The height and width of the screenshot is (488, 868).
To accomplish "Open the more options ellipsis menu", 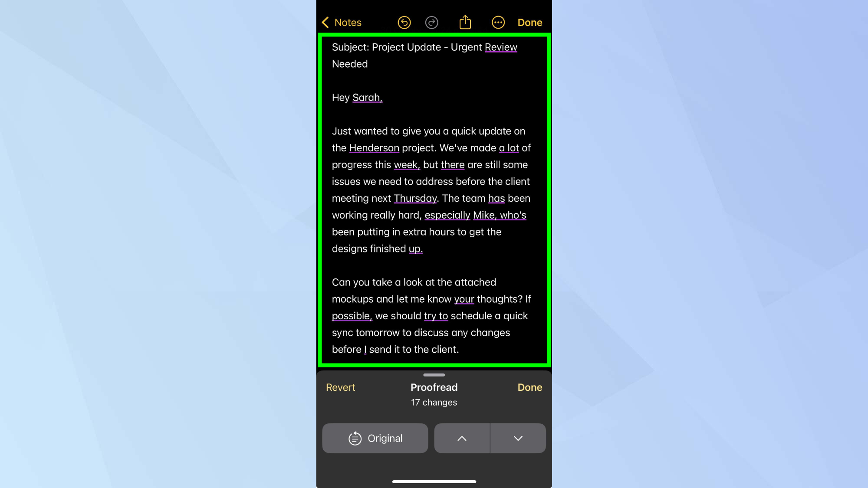I will tap(498, 22).
